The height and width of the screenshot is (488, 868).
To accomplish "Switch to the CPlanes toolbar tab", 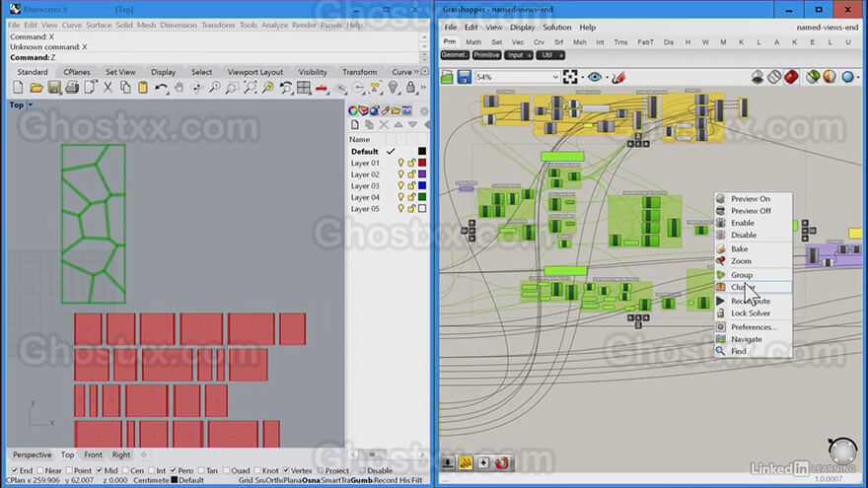I will point(76,72).
